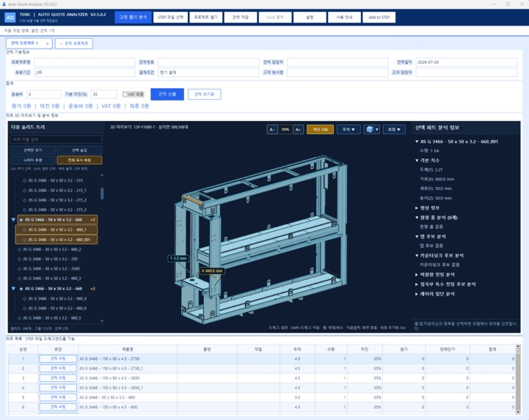The image size is (529, 420).
Task: Click the solid tree scroll down arrow
Action: click(x=102, y=321)
